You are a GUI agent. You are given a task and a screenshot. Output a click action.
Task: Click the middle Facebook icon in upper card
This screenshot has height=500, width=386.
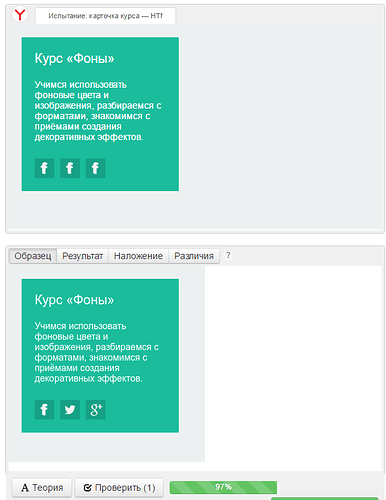point(70,168)
